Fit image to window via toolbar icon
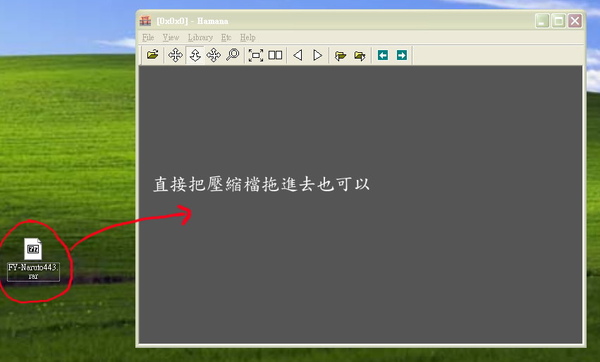600x362 pixels. tap(256, 55)
